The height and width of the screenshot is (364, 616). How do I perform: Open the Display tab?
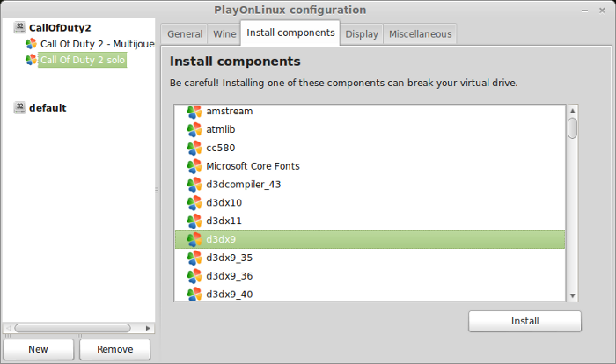tap(362, 34)
